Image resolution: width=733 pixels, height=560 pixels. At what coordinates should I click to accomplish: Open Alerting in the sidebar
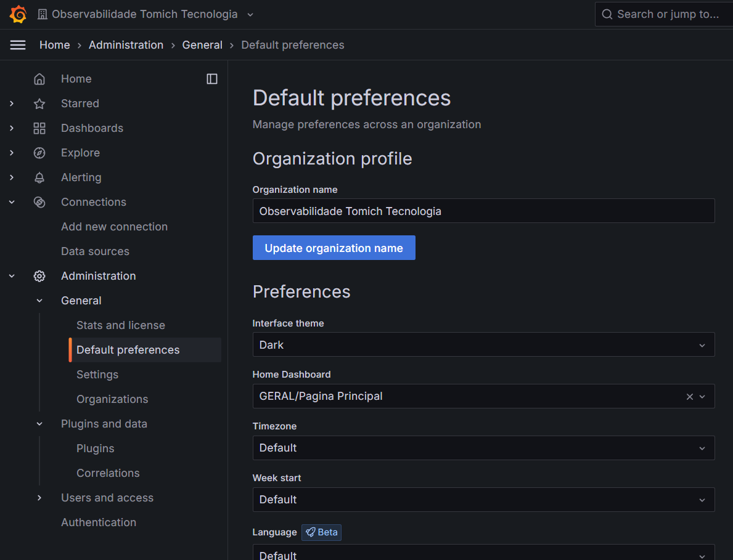tap(81, 177)
